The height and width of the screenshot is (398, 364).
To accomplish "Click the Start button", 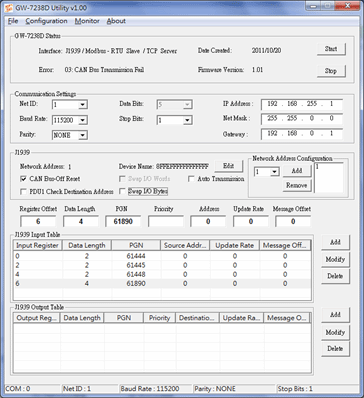I will point(331,49).
